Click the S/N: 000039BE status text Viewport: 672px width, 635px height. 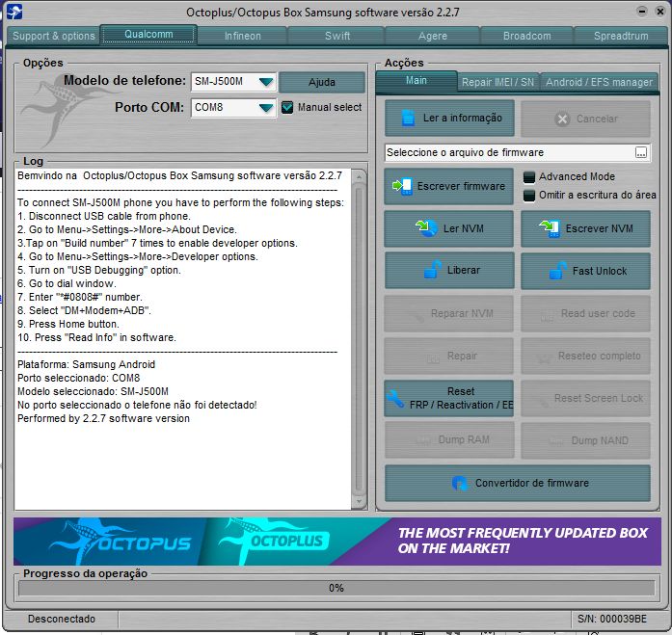[x=612, y=619]
